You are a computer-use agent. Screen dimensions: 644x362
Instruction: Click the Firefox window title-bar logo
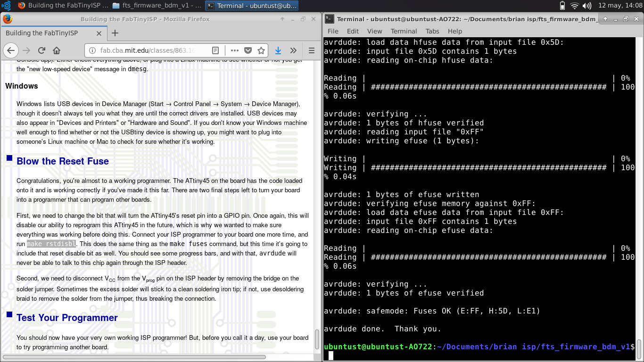click(7, 19)
